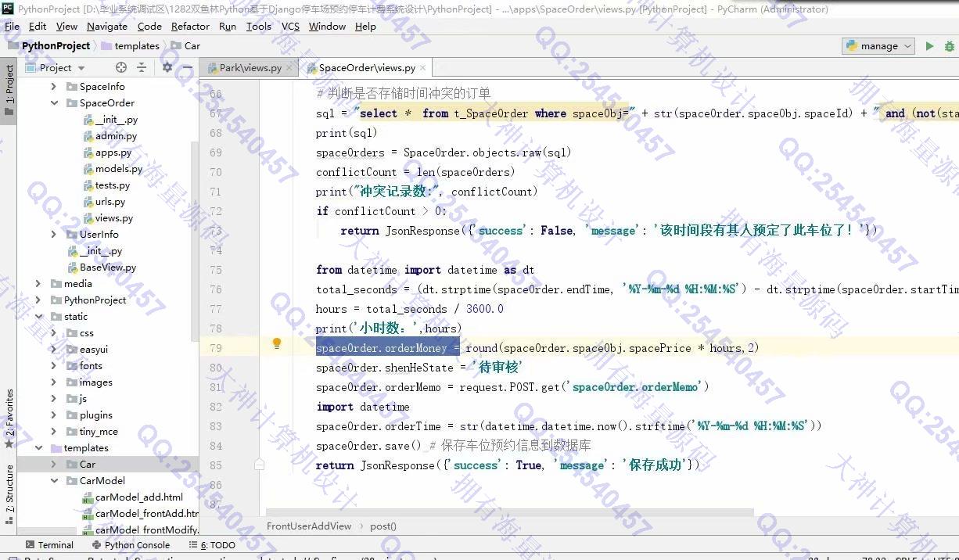Click the editor horizontal scrollbar
The width and height of the screenshot is (959, 560).
click(508, 513)
